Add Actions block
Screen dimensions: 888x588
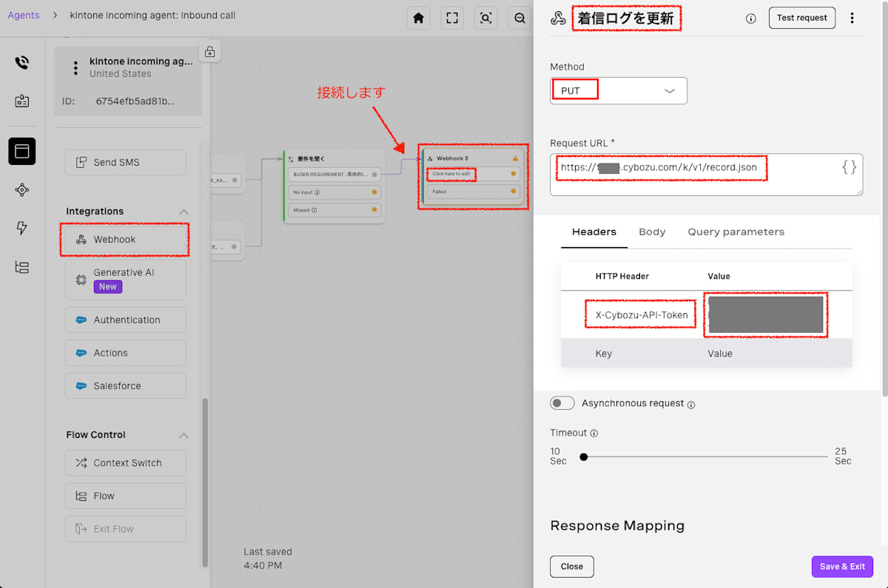tap(126, 353)
